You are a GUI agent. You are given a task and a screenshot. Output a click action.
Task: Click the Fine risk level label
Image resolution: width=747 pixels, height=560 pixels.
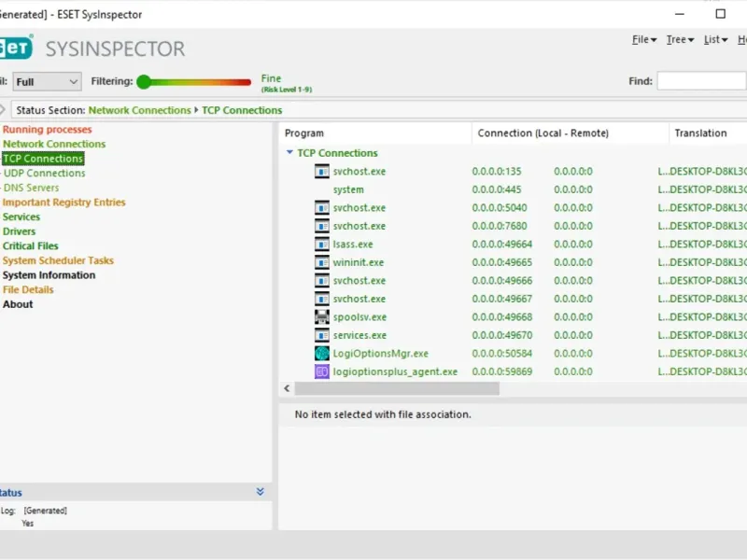[x=271, y=78]
